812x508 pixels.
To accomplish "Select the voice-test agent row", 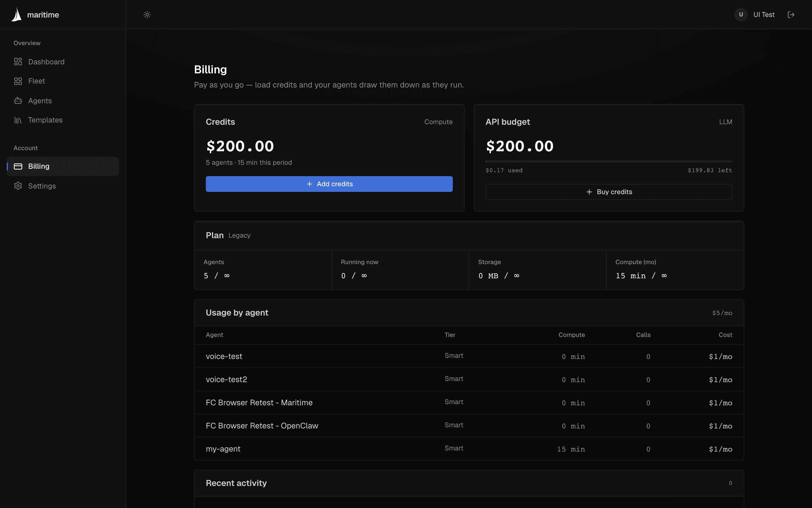I will (469, 356).
